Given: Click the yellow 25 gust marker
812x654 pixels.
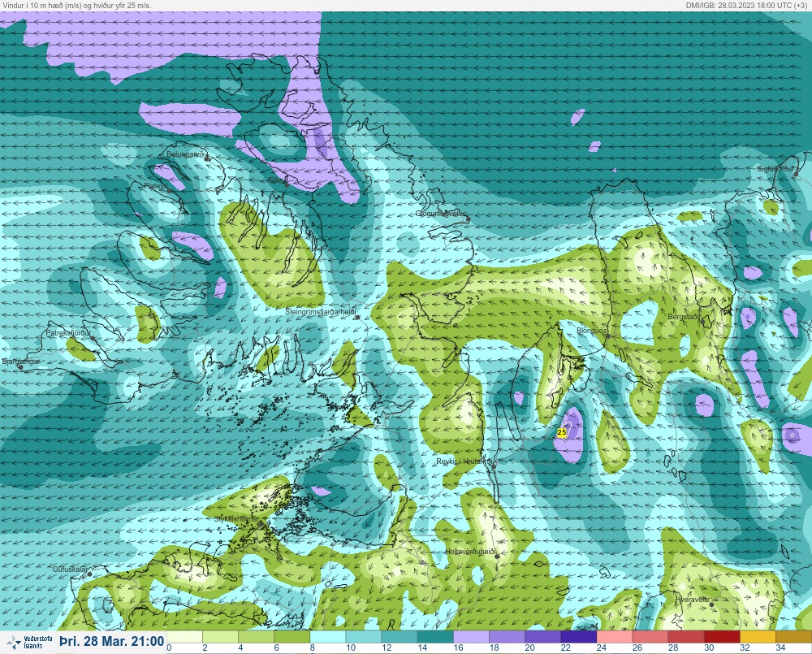Looking at the screenshot, I should (562, 431).
